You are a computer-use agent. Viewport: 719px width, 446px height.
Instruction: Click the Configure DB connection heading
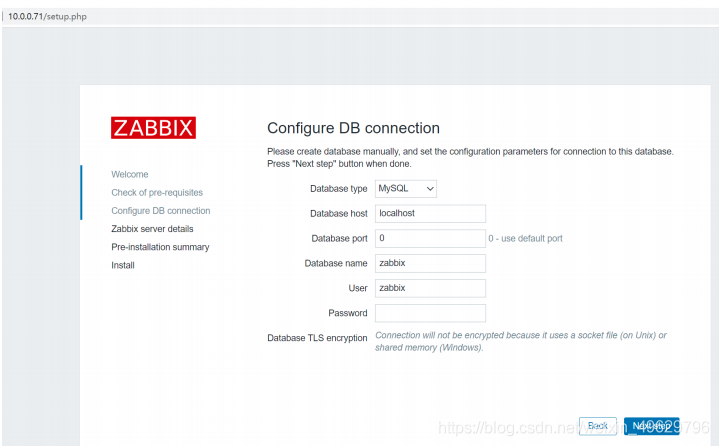(353, 128)
